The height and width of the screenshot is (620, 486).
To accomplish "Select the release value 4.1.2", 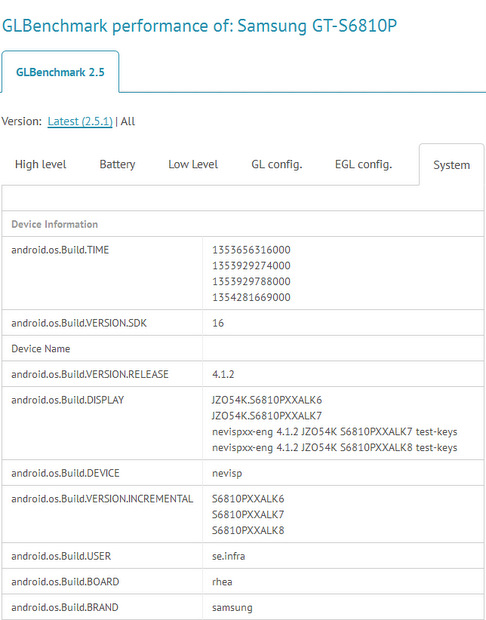I will tap(223, 374).
